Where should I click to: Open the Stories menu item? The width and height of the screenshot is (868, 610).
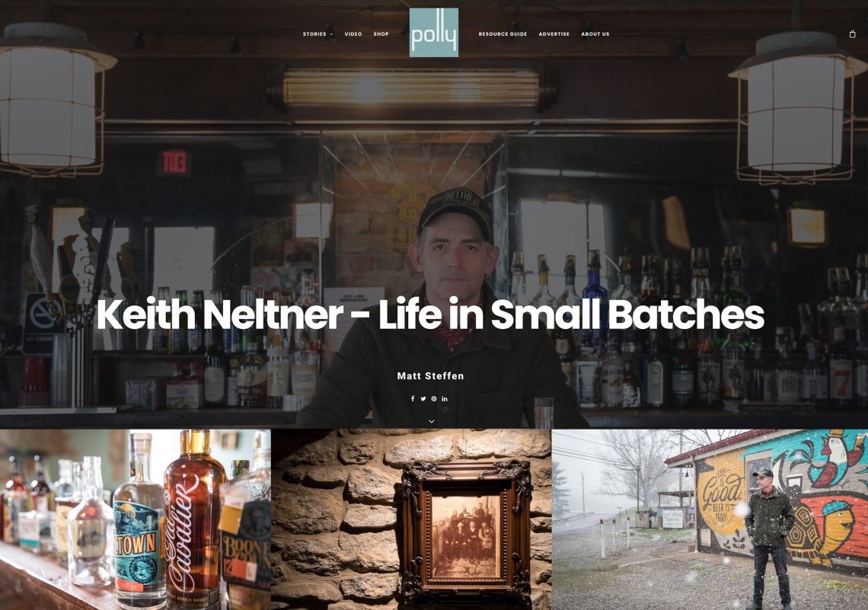pyautogui.click(x=314, y=34)
